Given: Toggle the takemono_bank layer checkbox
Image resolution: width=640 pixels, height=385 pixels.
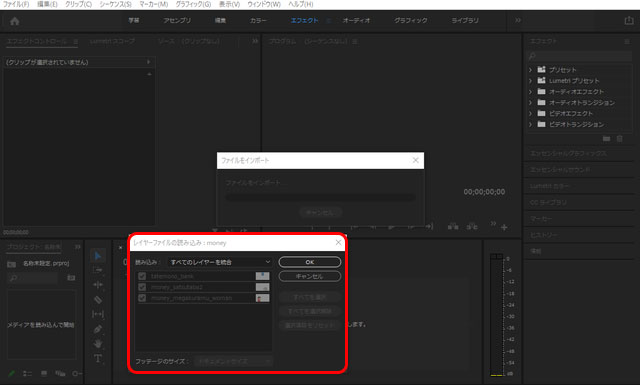Looking at the screenshot, I should click(x=142, y=276).
